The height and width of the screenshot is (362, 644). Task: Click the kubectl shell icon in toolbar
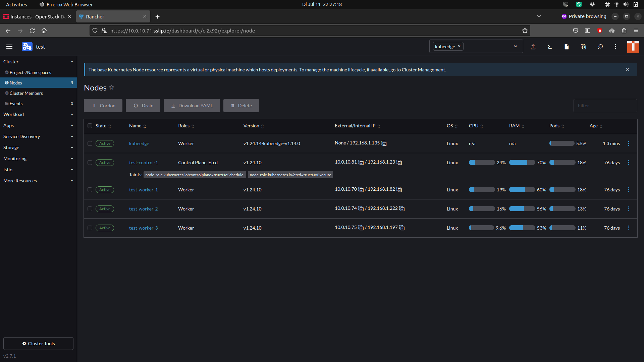(549, 46)
